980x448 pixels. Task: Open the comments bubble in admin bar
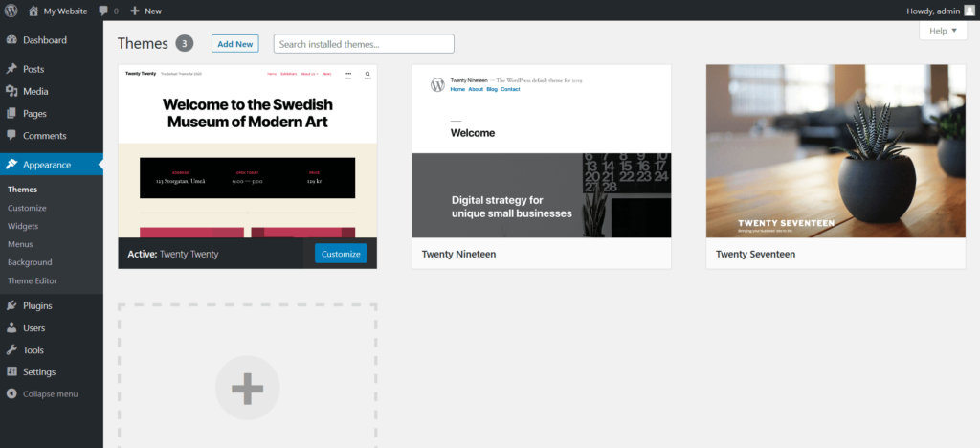(103, 11)
